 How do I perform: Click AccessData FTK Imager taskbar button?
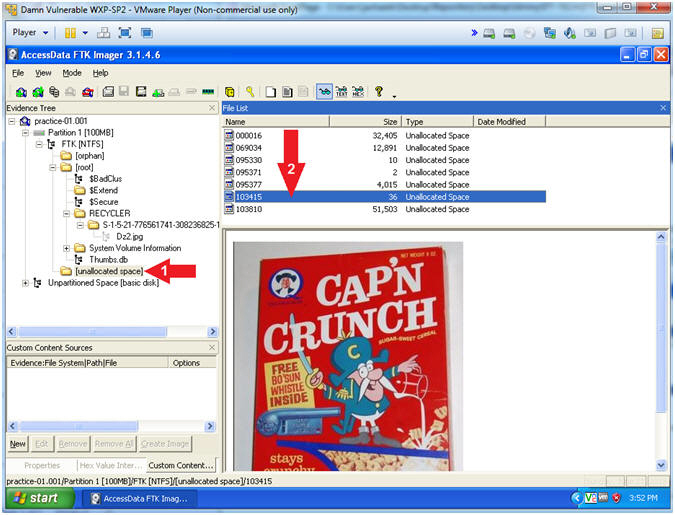click(139, 499)
